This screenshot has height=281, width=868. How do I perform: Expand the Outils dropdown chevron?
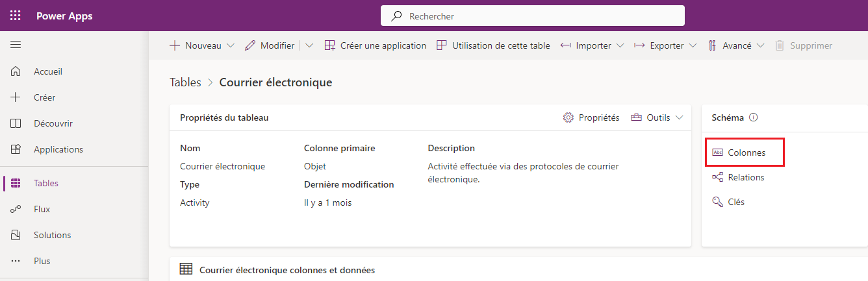click(680, 117)
